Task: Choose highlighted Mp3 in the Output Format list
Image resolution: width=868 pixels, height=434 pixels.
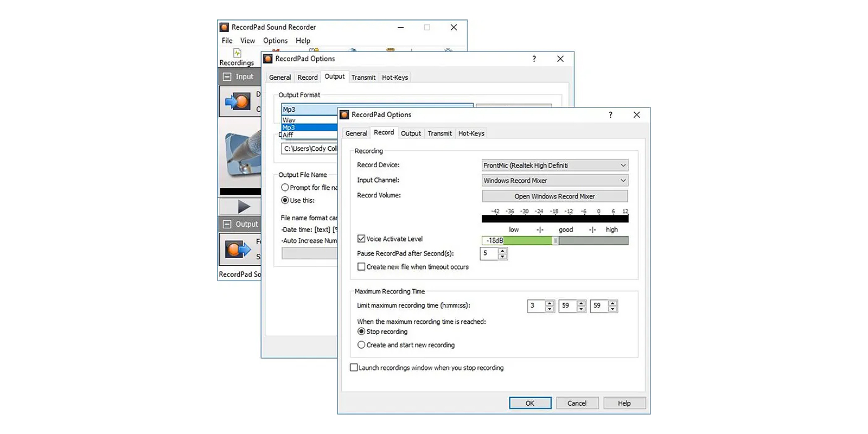Action: tap(309, 127)
